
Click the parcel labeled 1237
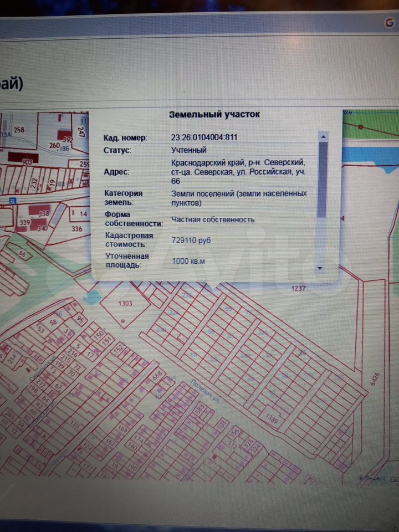click(x=298, y=288)
